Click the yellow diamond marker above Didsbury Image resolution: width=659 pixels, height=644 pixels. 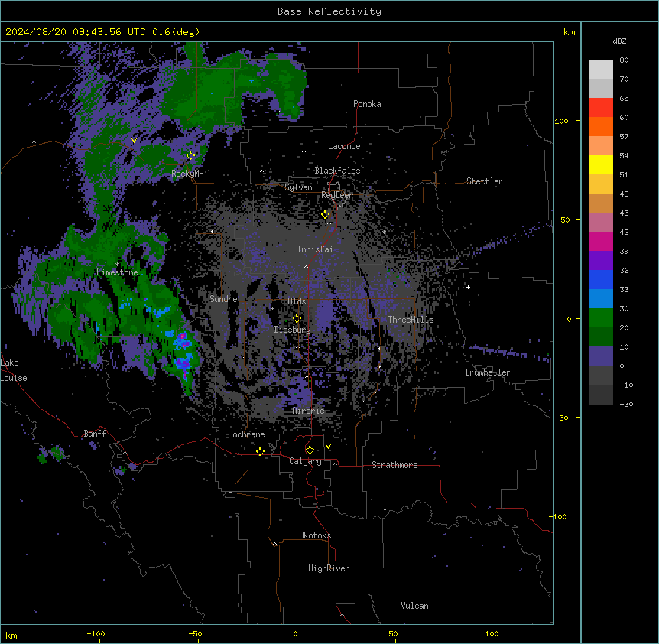tap(297, 319)
